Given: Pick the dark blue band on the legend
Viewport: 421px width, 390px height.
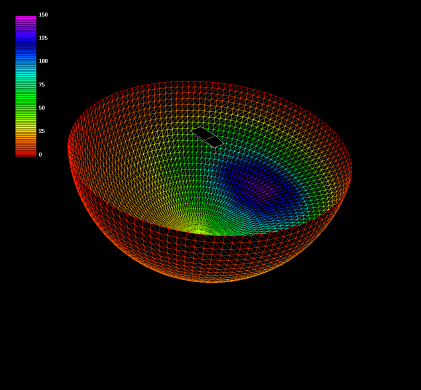Looking at the screenshot, I should point(26,43).
